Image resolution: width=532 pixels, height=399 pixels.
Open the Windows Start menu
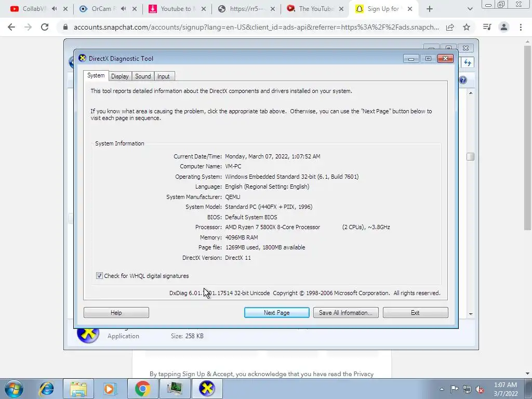pos(14,389)
